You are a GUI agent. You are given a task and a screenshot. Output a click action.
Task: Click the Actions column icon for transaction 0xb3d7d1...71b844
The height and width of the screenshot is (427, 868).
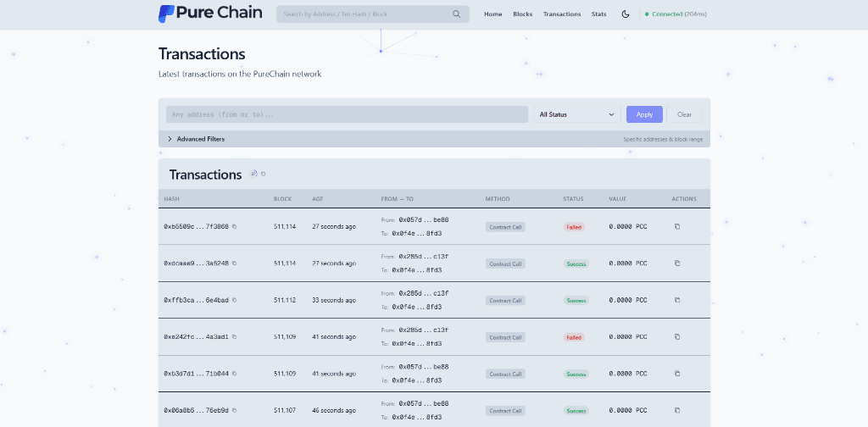677,374
